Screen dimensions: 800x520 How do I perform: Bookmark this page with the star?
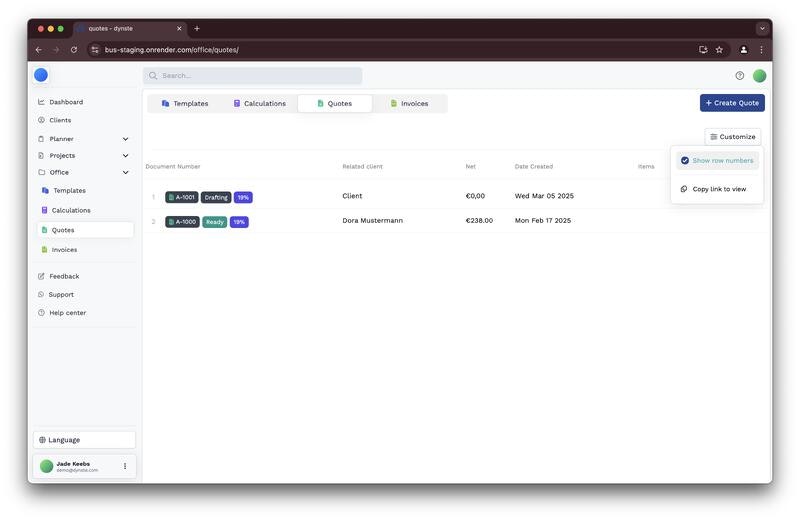pyautogui.click(x=719, y=49)
